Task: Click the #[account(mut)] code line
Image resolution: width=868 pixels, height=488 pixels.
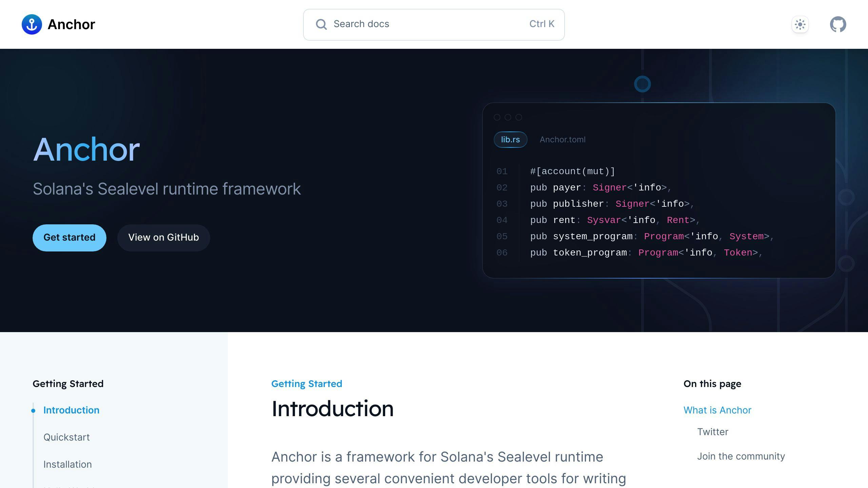Action: point(573,171)
